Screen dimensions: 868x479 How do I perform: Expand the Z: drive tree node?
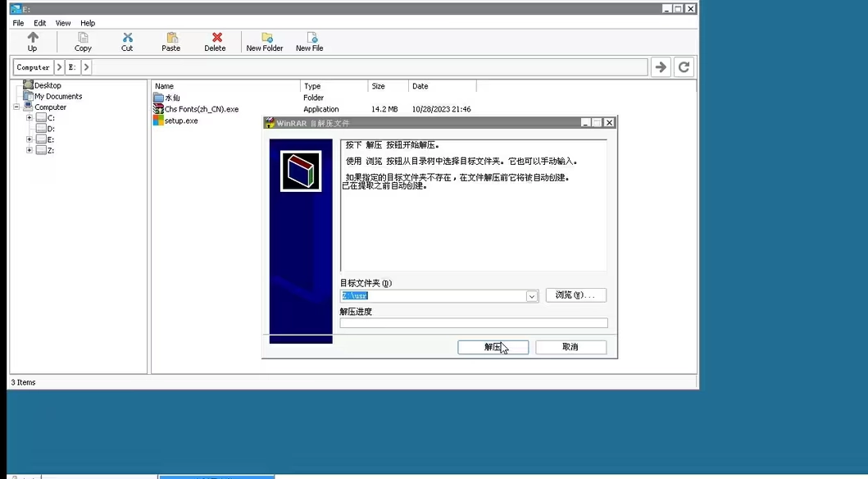tap(30, 150)
